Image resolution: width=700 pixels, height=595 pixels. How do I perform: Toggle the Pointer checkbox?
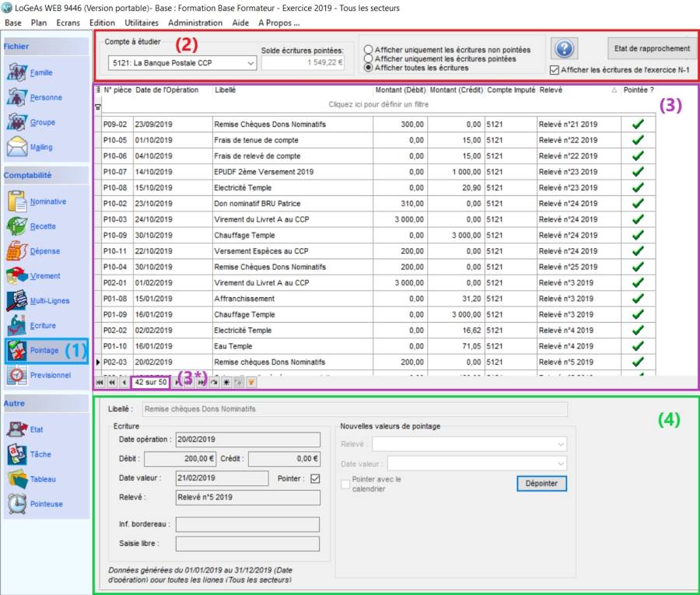tap(315, 478)
